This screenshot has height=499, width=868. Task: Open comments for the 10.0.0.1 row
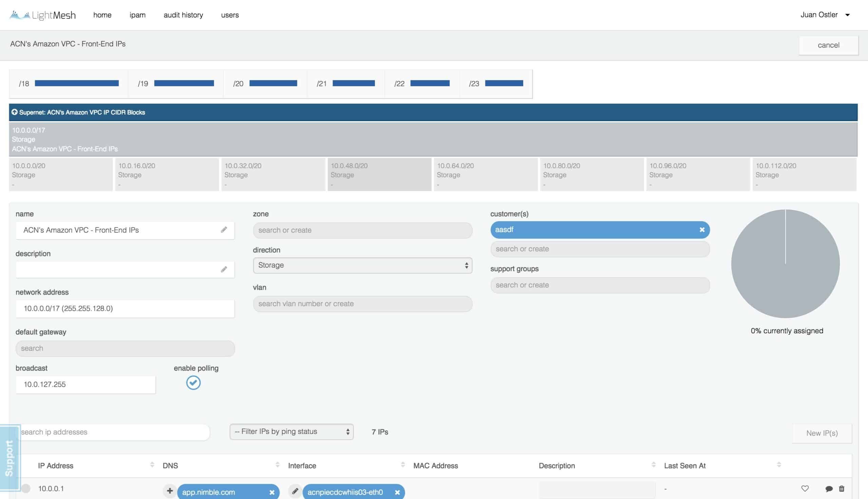tap(829, 489)
